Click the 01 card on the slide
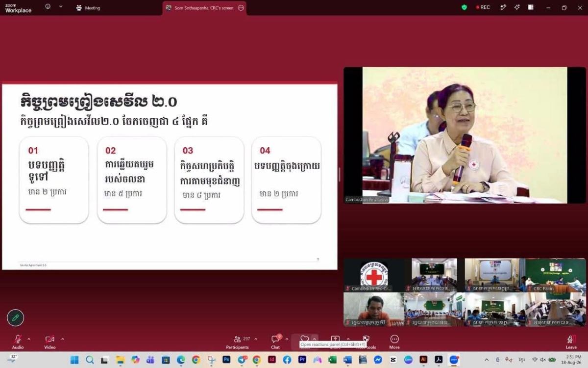Viewport: 588px width, 368px height. [x=54, y=180]
